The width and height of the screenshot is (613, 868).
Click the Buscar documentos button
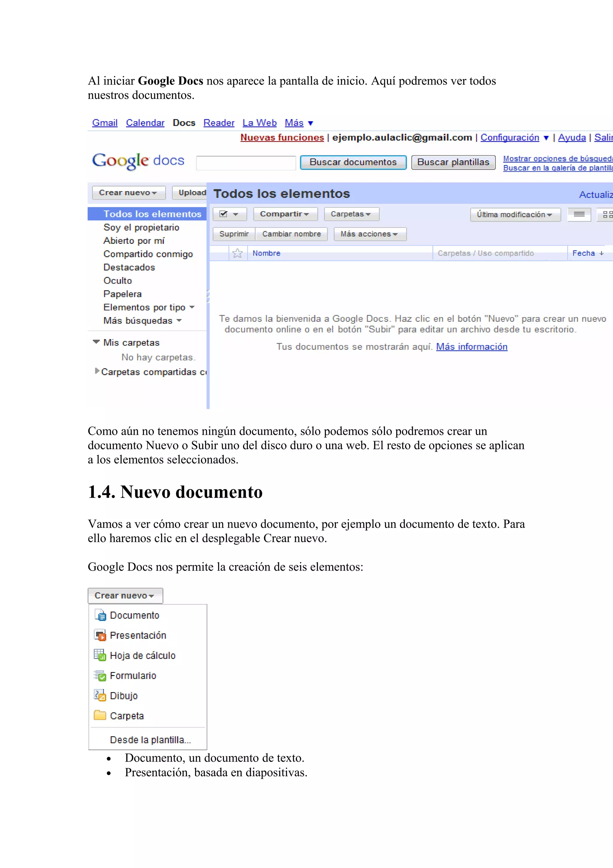tap(353, 163)
